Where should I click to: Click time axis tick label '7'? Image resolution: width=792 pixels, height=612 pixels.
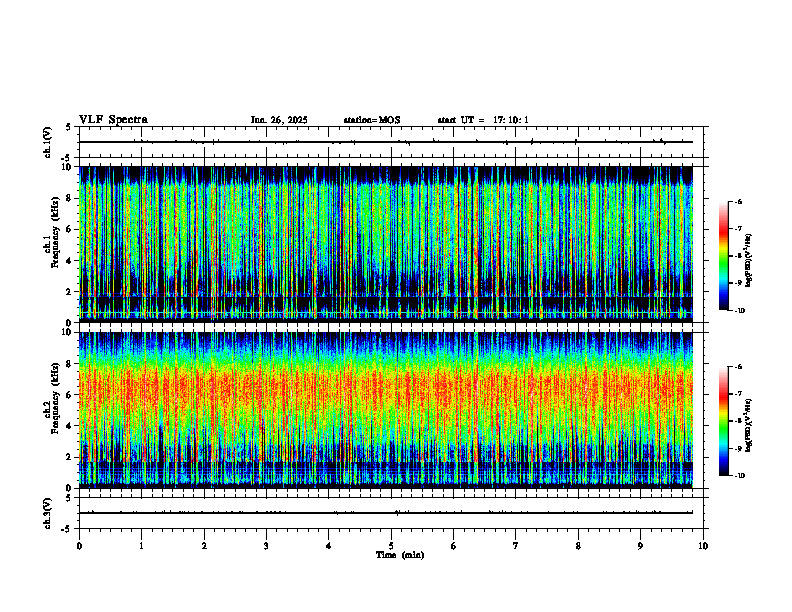516,546
